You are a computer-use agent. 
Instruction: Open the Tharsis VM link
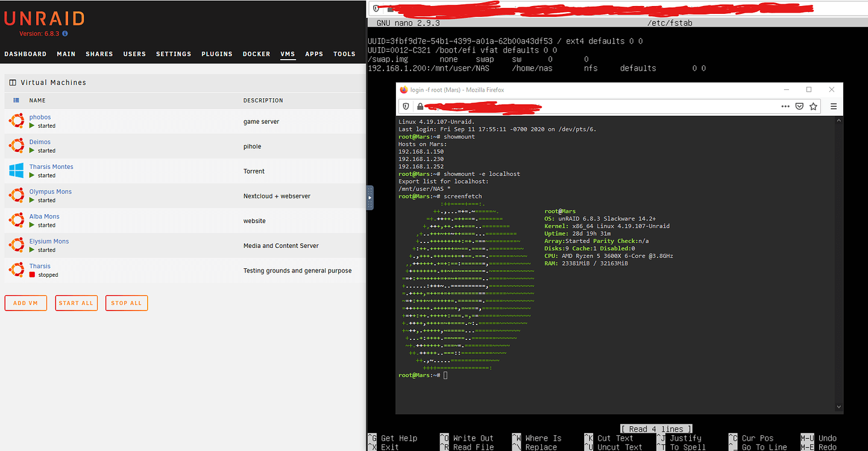(40, 266)
